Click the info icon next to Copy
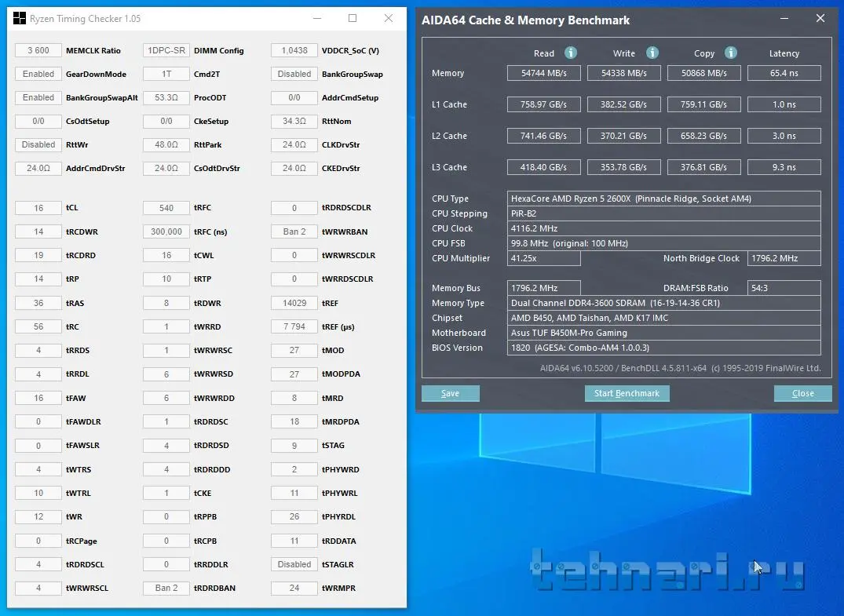The image size is (844, 616). tap(731, 53)
